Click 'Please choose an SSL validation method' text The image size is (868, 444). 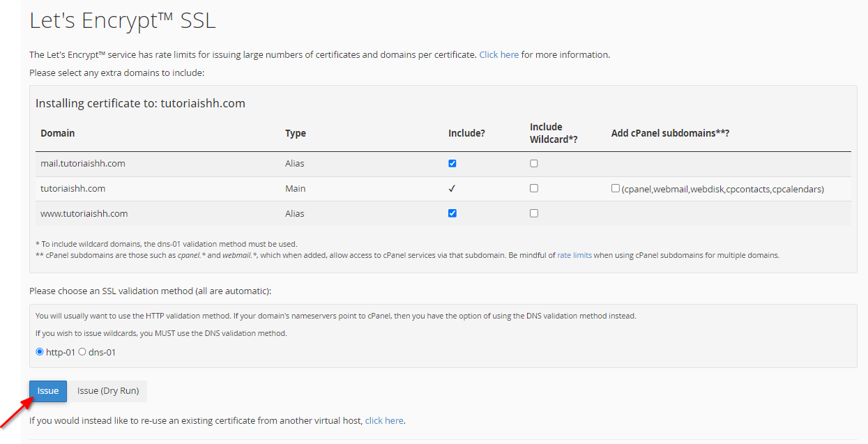(150, 291)
